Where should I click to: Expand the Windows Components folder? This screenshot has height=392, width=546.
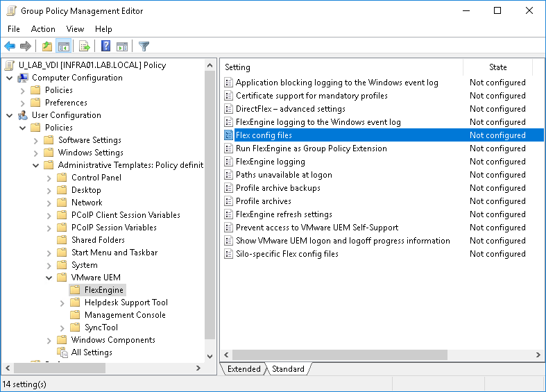49,340
